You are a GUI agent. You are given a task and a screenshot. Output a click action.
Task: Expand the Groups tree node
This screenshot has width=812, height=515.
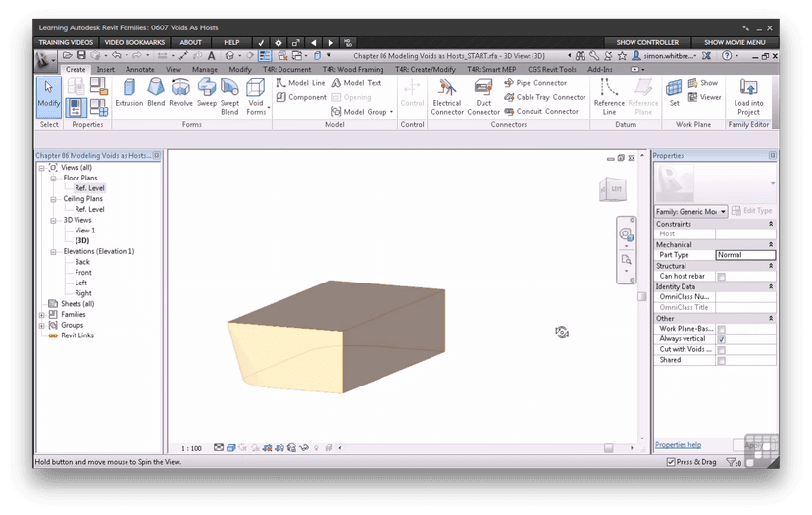(41, 325)
